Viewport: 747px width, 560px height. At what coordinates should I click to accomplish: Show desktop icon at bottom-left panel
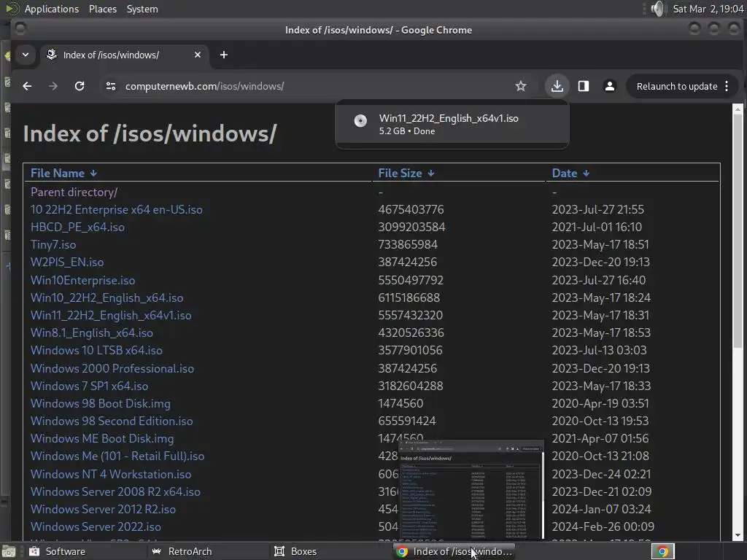(x=8, y=551)
